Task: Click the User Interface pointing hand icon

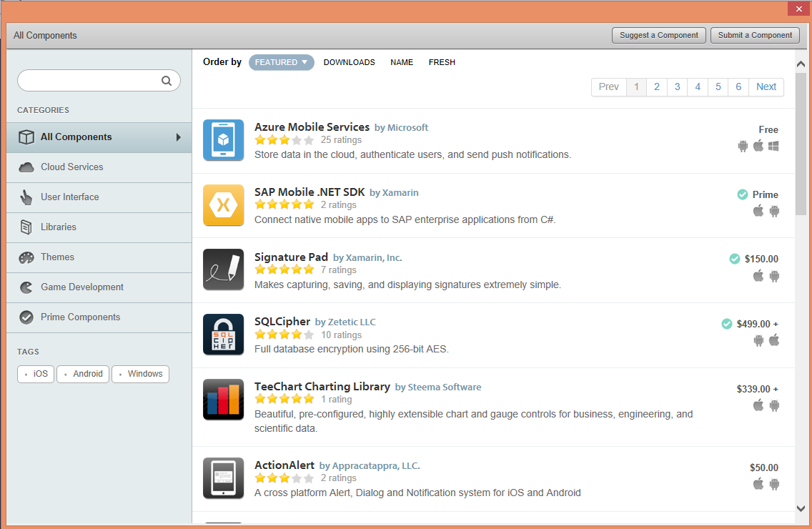Action: pyautogui.click(x=26, y=197)
